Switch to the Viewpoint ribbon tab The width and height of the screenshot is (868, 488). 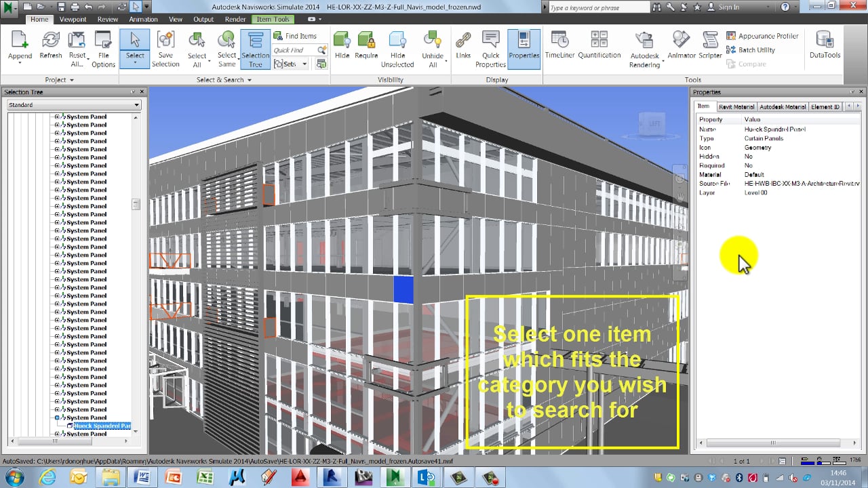click(x=73, y=19)
